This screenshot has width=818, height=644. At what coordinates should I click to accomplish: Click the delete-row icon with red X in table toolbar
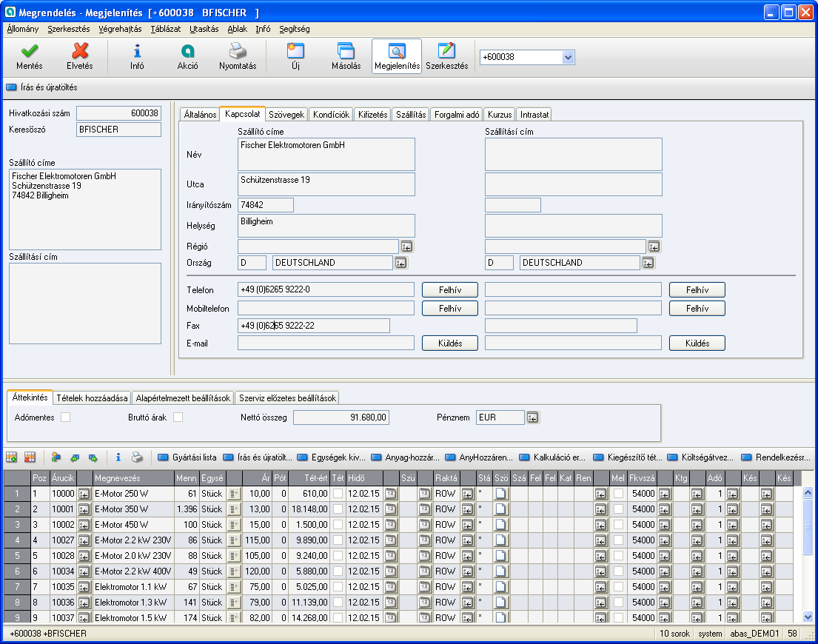pyautogui.click(x=30, y=457)
